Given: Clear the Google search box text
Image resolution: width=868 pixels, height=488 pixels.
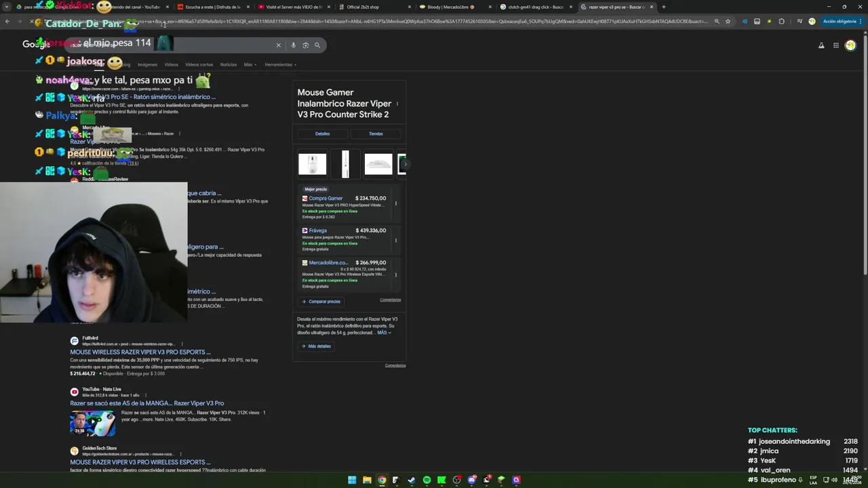Looking at the screenshot, I should (278, 45).
